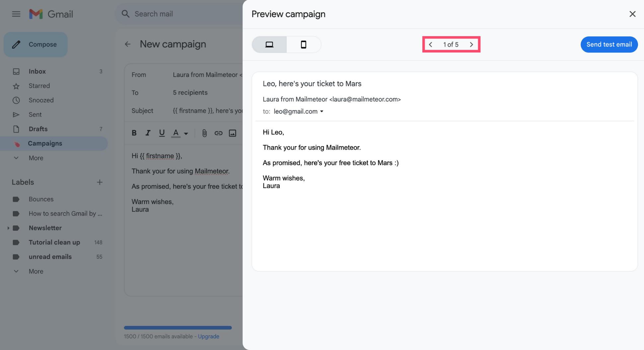
Task: Open the Tutorial clean up label
Action: (x=54, y=242)
